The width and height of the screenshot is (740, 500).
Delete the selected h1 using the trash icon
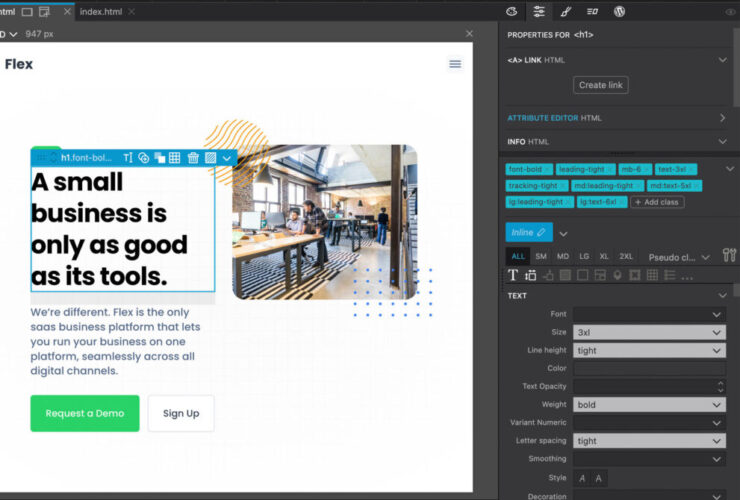coord(193,158)
